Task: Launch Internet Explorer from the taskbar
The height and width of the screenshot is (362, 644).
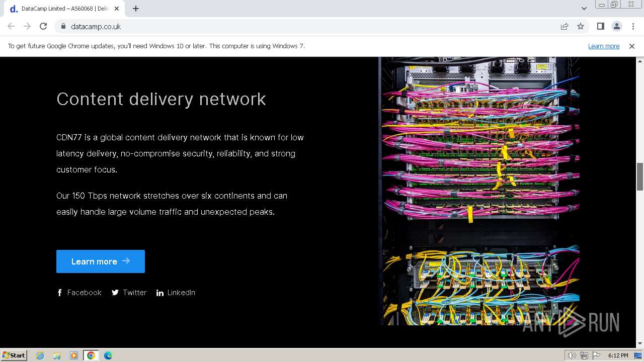Action: pyautogui.click(x=40, y=355)
